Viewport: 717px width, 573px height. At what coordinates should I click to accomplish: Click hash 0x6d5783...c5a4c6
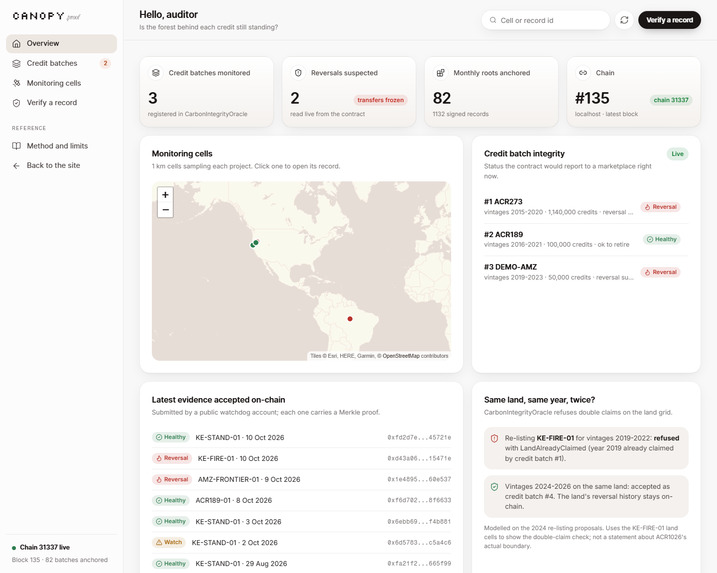[x=419, y=542]
